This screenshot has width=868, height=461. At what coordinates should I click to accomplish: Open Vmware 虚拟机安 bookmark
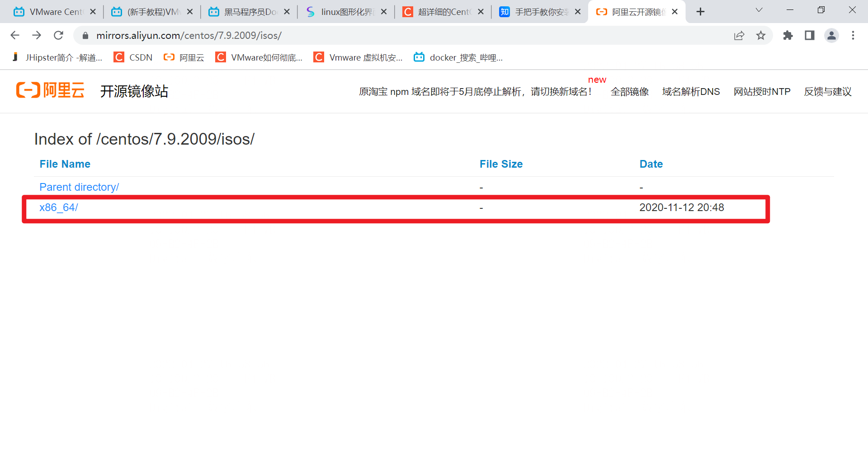(x=358, y=57)
